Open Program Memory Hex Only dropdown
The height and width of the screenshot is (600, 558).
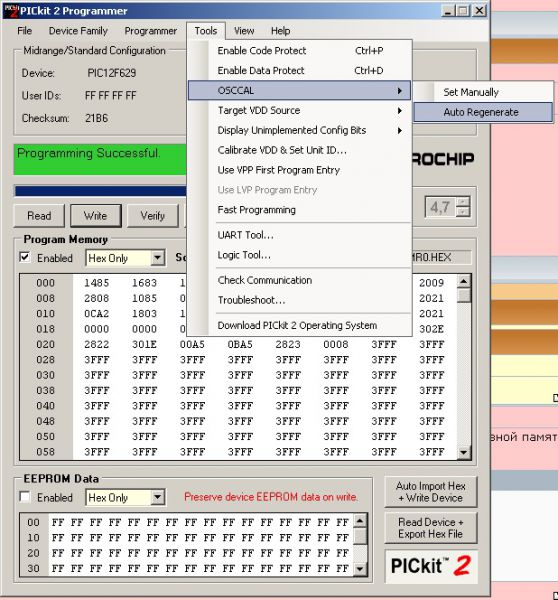pos(158,258)
